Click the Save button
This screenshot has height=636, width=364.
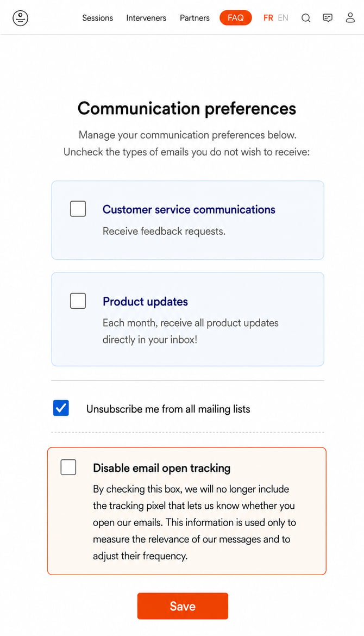pyautogui.click(x=183, y=606)
